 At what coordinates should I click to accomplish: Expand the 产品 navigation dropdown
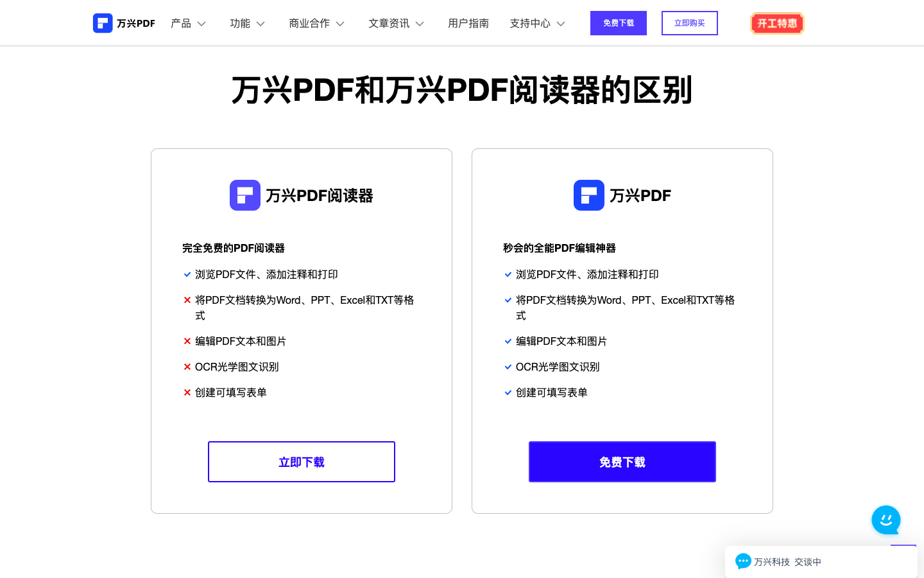tap(188, 23)
